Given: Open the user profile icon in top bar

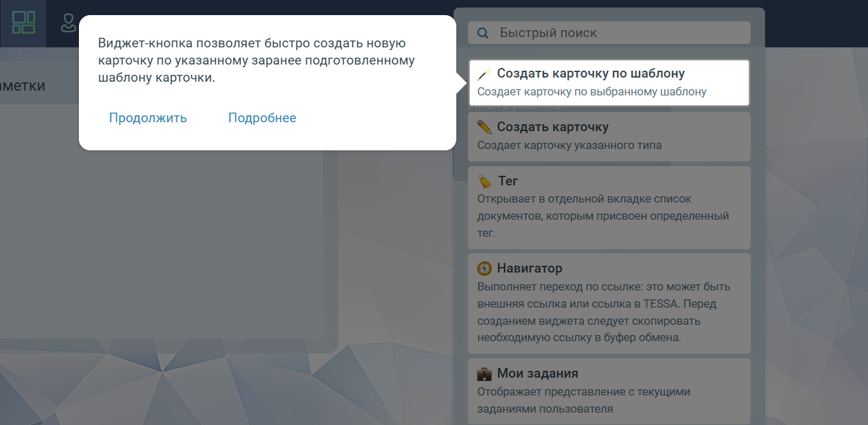Looking at the screenshot, I should pyautogui.click(x=68, y=23).
